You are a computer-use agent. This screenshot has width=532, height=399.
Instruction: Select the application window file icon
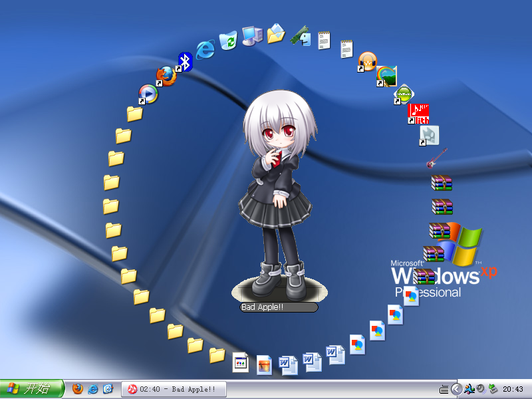point(241,362)
